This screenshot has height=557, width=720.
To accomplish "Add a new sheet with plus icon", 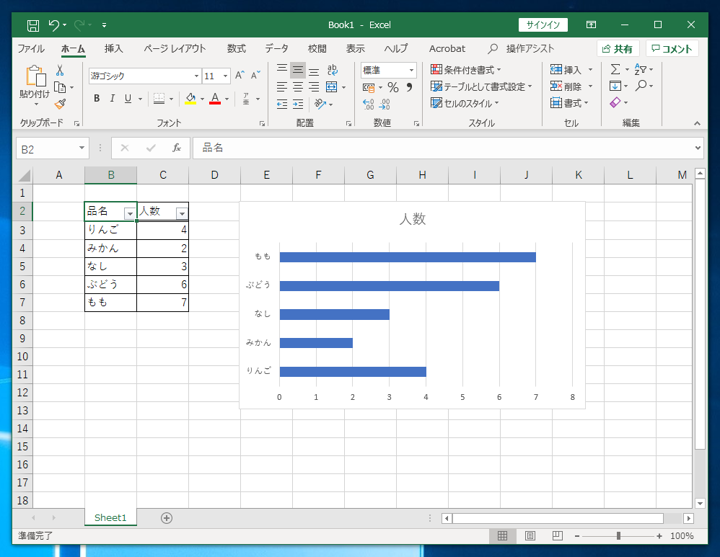I will [166, 518].
